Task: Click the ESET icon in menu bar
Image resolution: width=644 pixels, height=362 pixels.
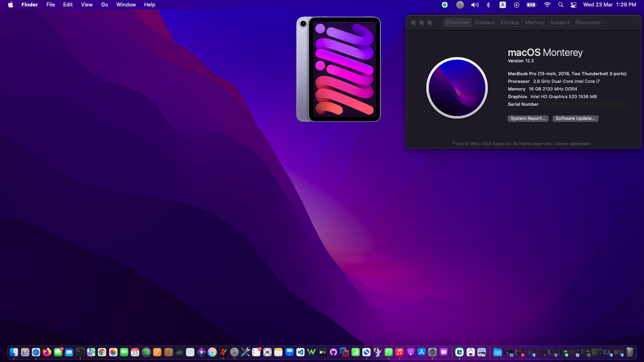Action: coord(445,5)
